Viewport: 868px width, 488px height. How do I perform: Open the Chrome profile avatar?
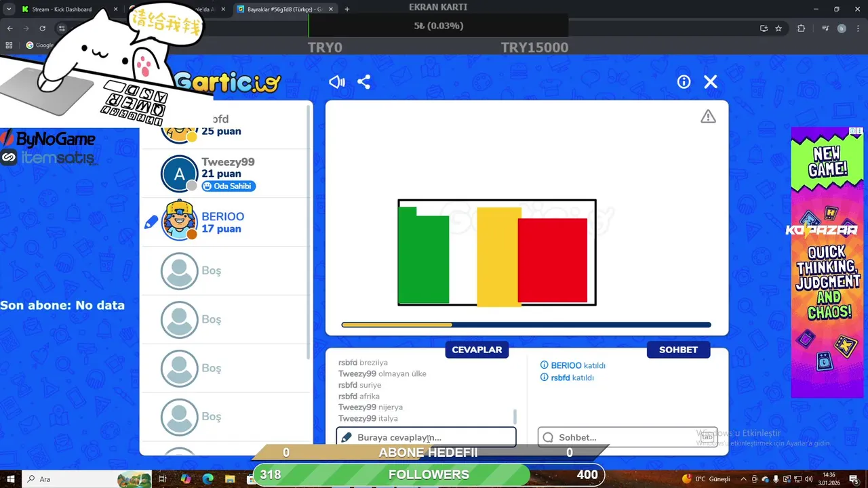coord(842,28)
